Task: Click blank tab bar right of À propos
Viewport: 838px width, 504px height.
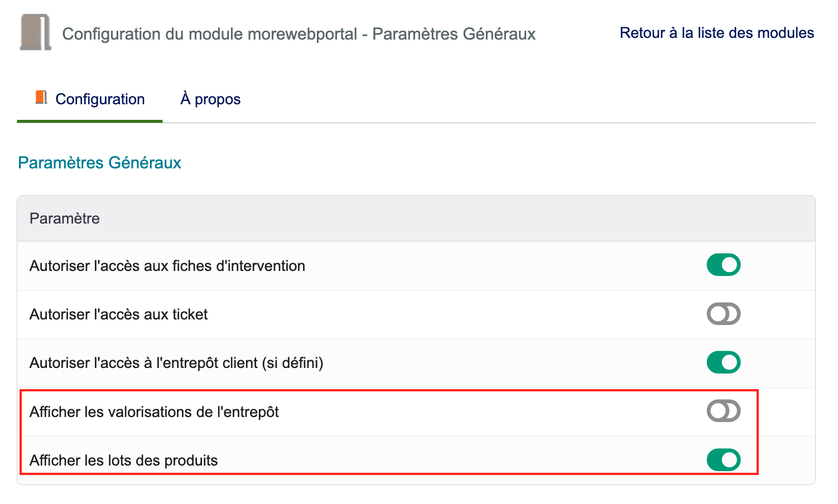Action: click(502, 100)
